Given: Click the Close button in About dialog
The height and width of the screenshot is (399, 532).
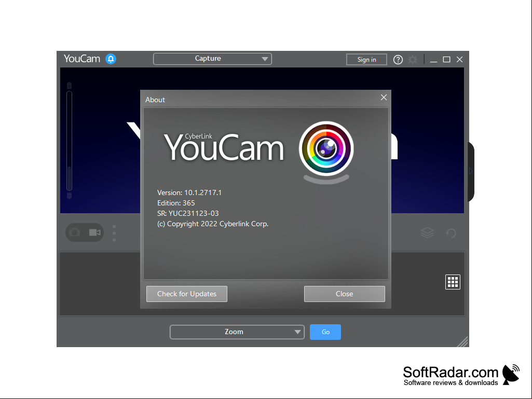Looking at the screenshot, I should (345, 294).
